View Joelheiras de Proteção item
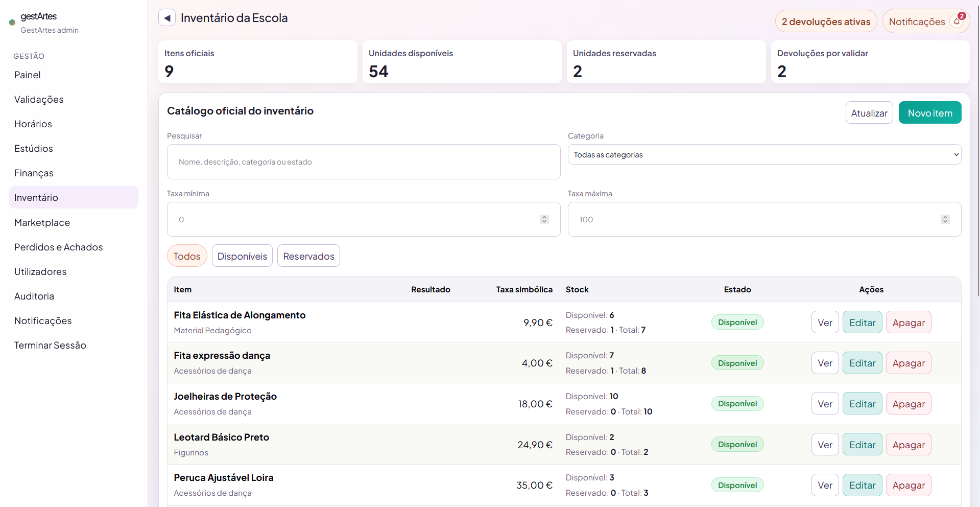 coord(825,404)
